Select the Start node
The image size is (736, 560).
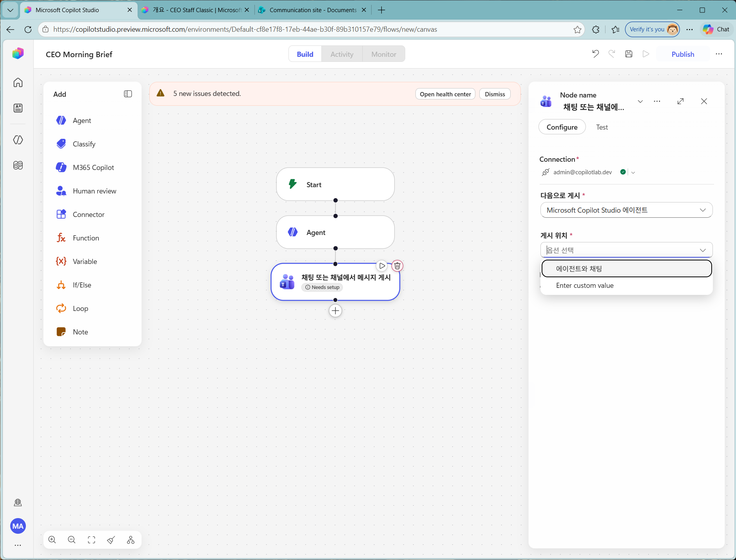pos(335,184)
